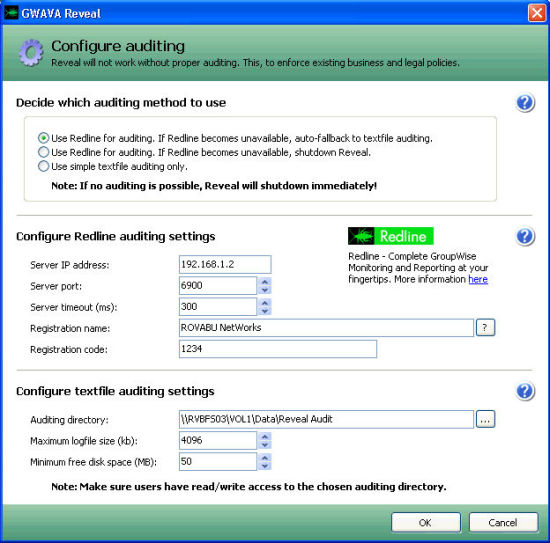Click the green Redline logo banner
Screen dimensions: 550x543
coord(390,236)
